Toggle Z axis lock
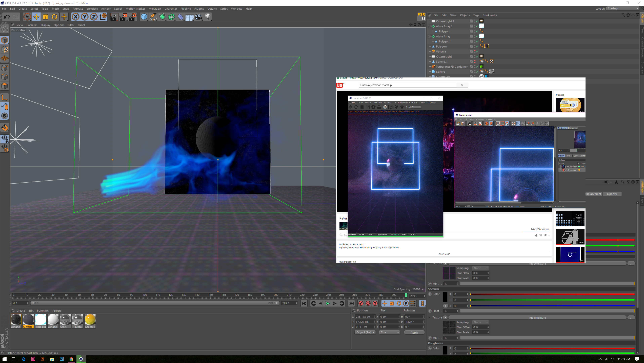This screenshot has height=363, width=644. coord(93,17)
